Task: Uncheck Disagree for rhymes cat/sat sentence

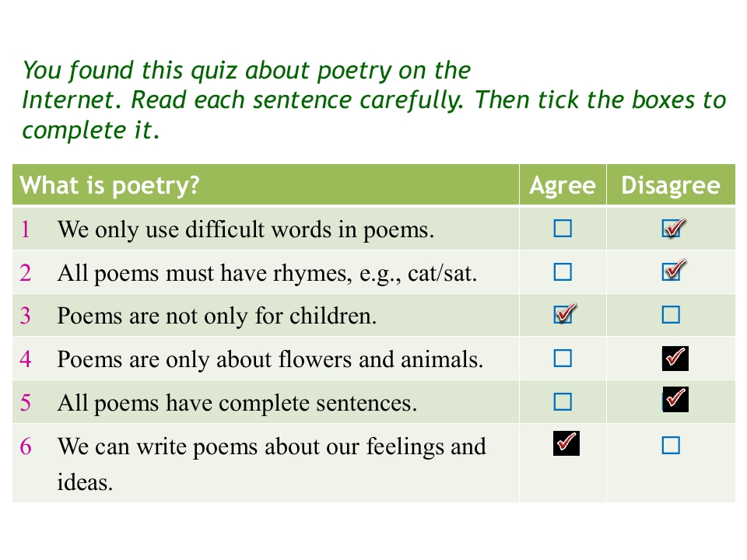Action: (673, 270)
